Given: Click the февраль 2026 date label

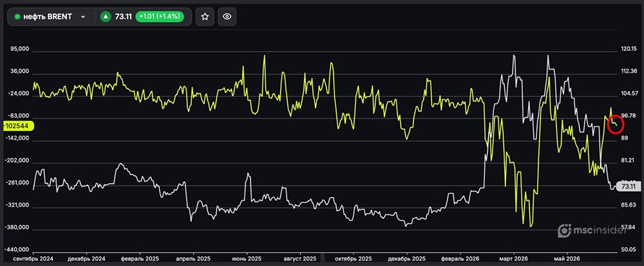Looking at the screenshot, I should pyautogui.click(x=460, y=259).
